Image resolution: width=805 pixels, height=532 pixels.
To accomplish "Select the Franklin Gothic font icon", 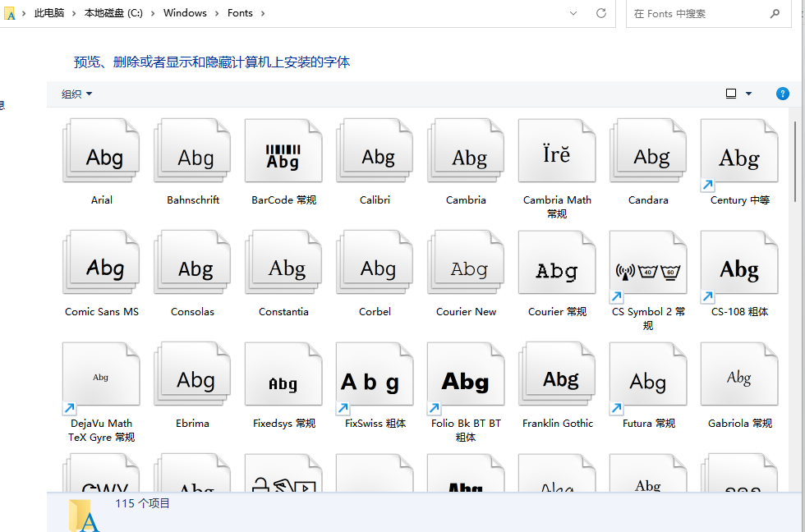I will point(557,374).
